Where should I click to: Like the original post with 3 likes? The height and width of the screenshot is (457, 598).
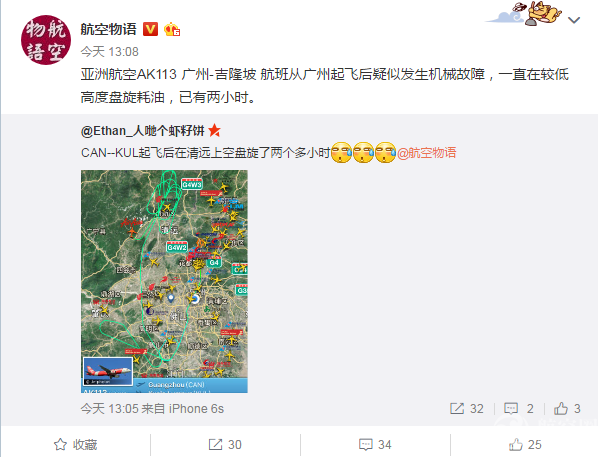(x=567, y=409)
